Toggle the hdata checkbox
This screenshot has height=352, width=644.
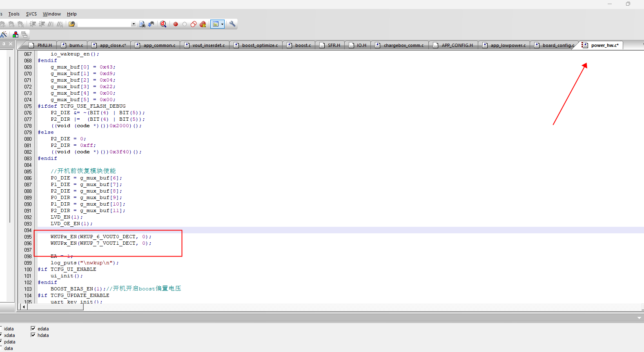(x=33, y=335)
